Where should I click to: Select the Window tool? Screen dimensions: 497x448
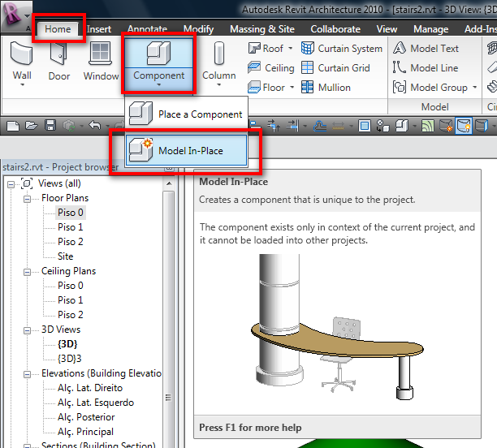pyautogui.click(x=101, y=62)
